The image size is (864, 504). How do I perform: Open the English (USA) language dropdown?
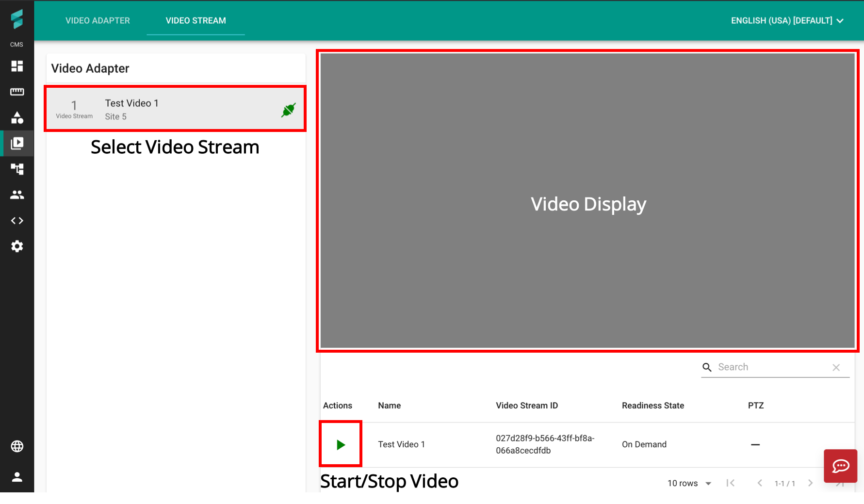(x=787, y=20)
